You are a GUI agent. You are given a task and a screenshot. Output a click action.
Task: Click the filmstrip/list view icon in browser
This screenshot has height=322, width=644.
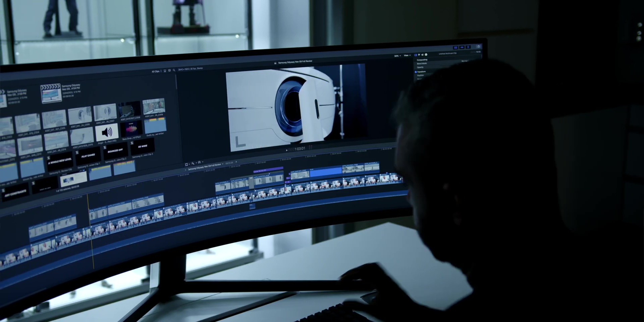(x=169, y=70)
